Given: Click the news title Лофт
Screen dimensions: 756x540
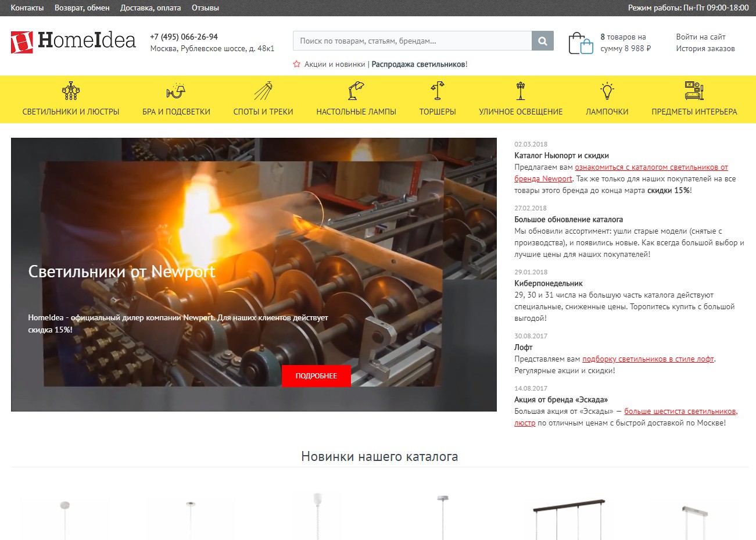Looking at the screenshot, I should [524, 348].
